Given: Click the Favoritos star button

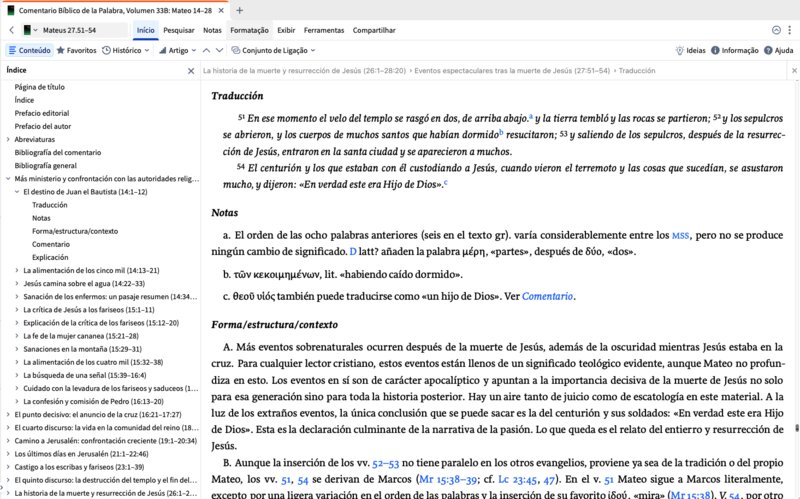Looking at the screenshot, I should click(77, 50).
